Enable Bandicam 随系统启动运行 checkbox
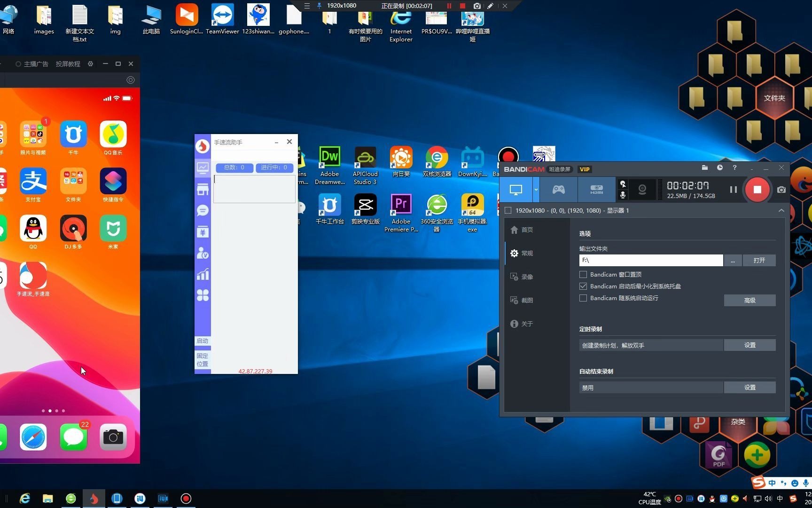This screenshot has height=508, width=812. point(583,298)
